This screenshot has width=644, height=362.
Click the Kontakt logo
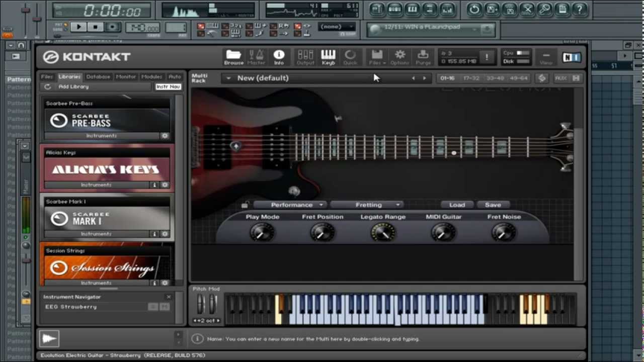(87, 57)
